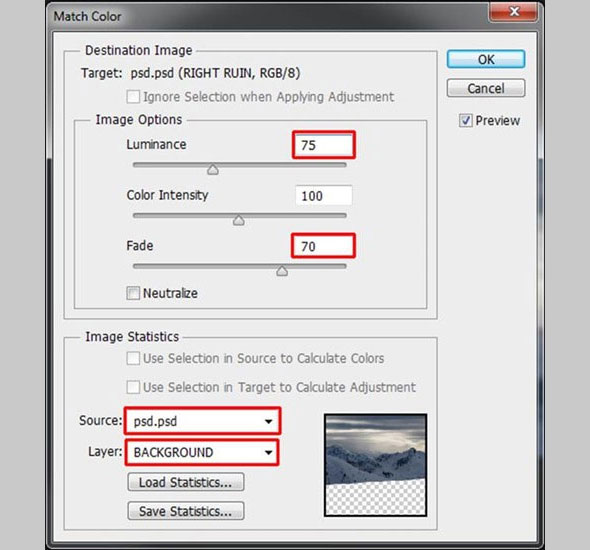Check Use Selection in Source to Calculate Colors
The image size is (590, 550).
(133, 358)
